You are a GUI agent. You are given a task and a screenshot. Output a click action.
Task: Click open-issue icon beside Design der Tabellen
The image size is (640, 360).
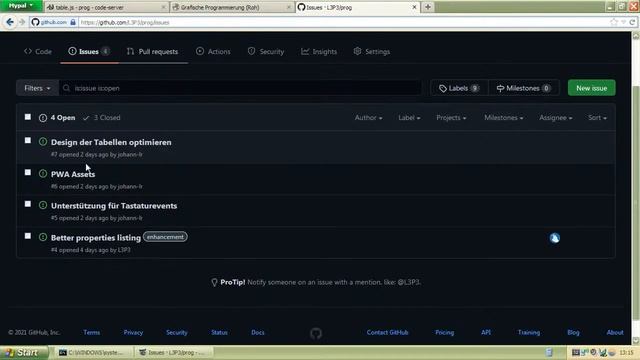point(43,142)
